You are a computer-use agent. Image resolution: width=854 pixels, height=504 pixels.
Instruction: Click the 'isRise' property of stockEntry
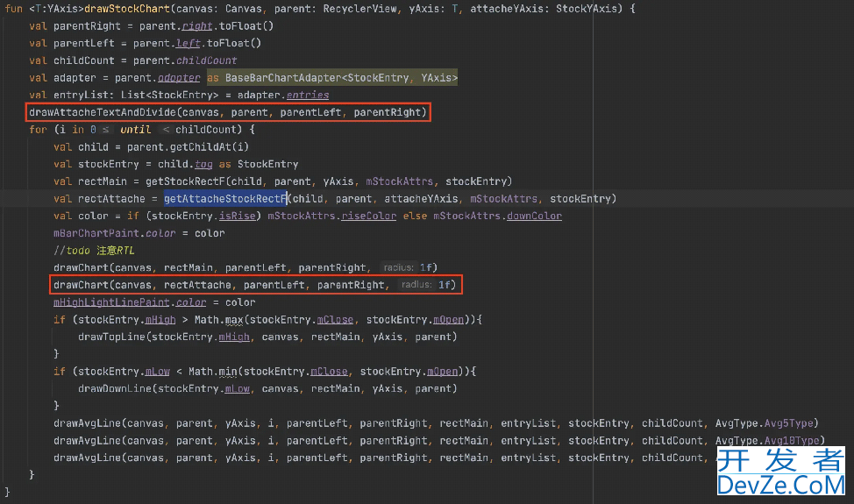(x=237, y=217)
